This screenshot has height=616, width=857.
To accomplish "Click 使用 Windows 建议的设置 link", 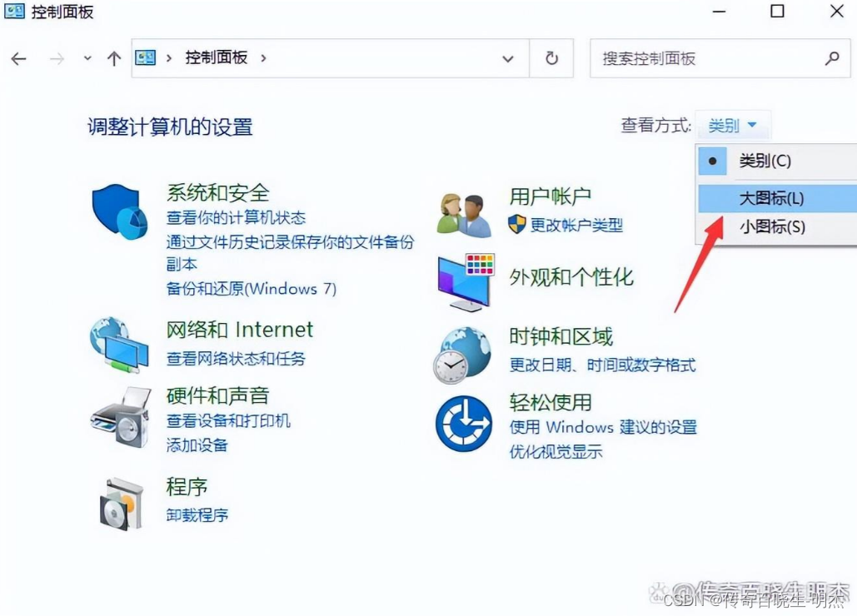I will coord(603,426).
